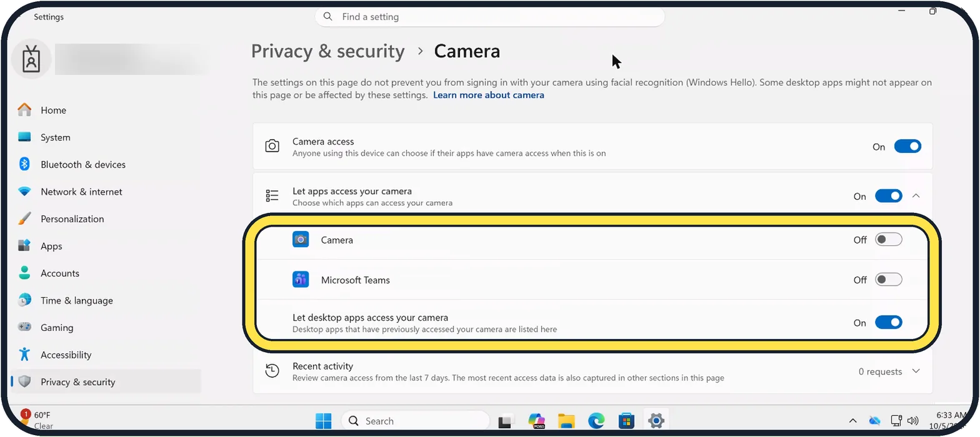Open Microsoft Store from the taskbar
The width and height of the screenshot is (980, 437).
(626, 421)
